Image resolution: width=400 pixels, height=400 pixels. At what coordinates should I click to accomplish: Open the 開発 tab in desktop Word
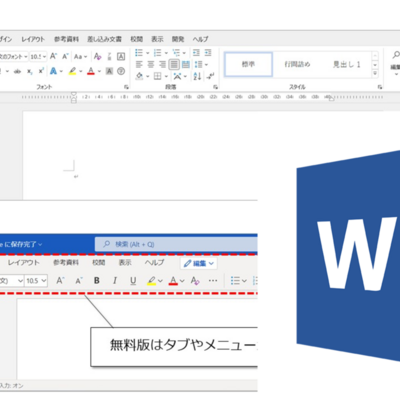tap(178, 39)
